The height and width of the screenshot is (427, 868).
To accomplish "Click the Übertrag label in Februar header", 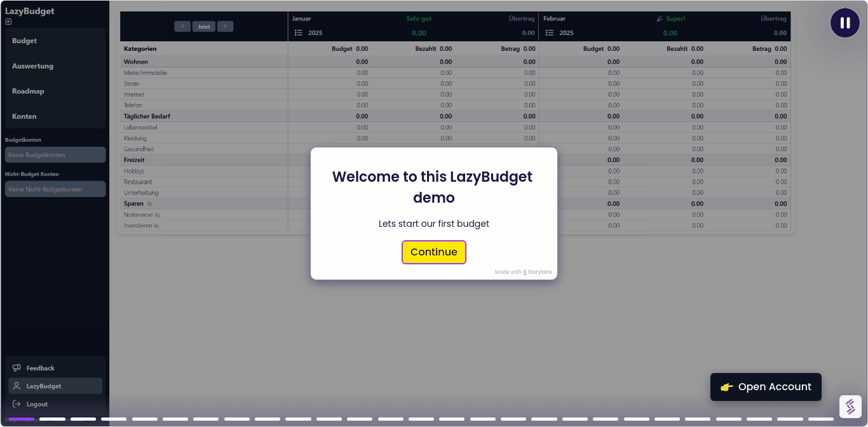I will pyautogui.click(x=773, y=19).
